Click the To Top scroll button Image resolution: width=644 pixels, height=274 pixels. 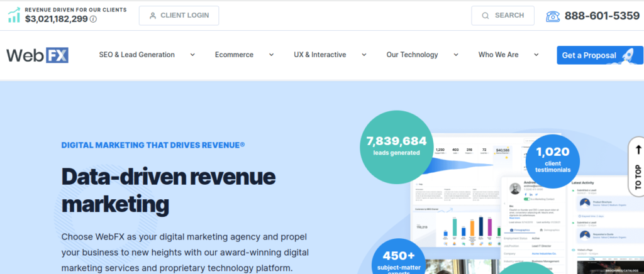tap(637, 167)
